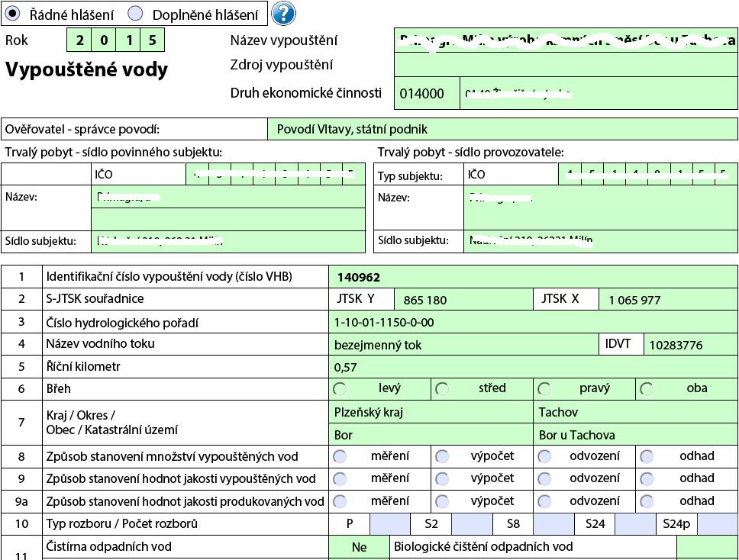
Task: Select odvození in row 8 množství vypouštěných vod
Action: (x=544, y=456)
